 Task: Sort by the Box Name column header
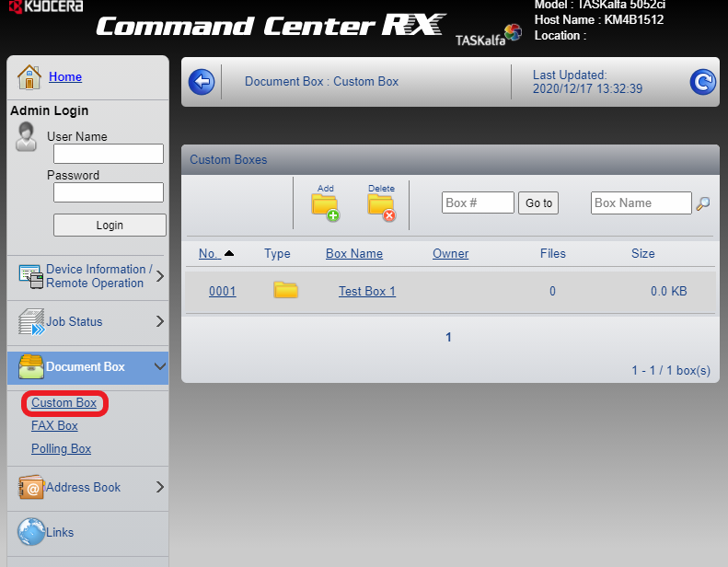[x=354, y=253]
